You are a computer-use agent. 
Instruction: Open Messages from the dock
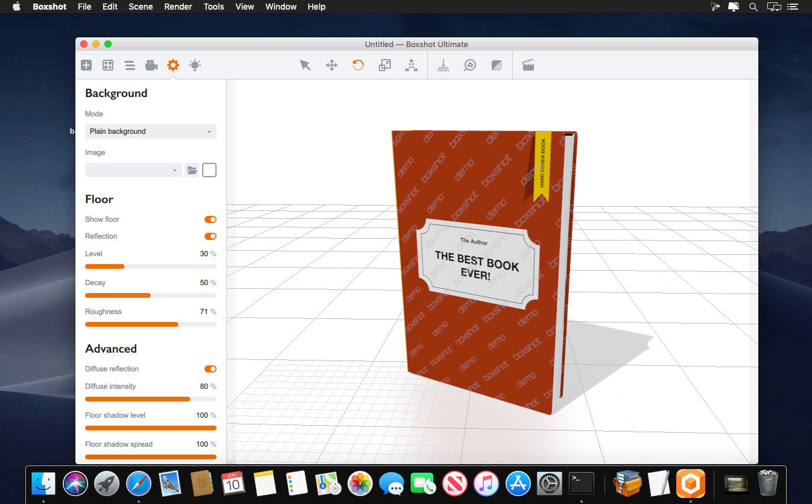[x=392, y=484]
